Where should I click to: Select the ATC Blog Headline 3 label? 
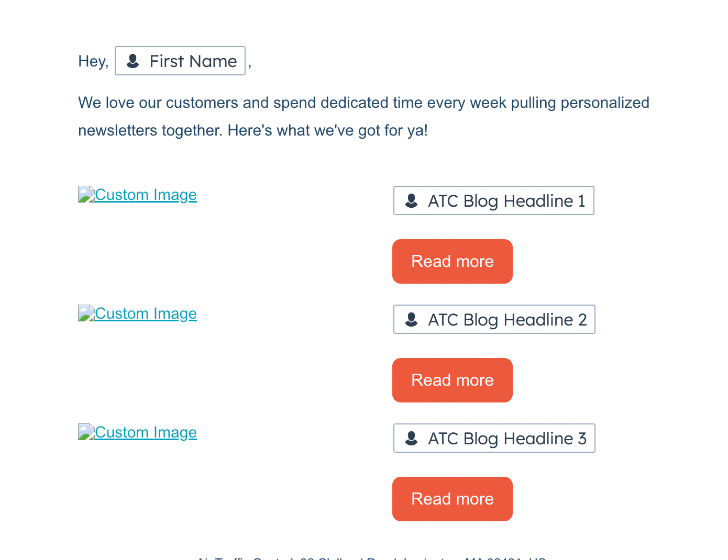508,439
